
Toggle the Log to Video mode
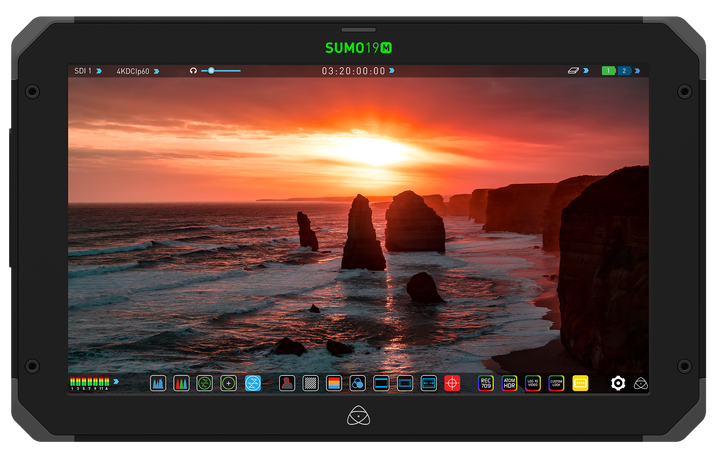pyautogui.click(x=533, y=383)
